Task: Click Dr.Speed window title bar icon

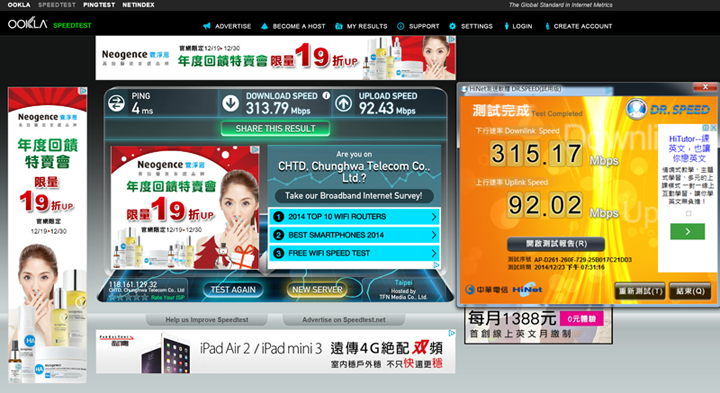Action: (x=464, y=89)
